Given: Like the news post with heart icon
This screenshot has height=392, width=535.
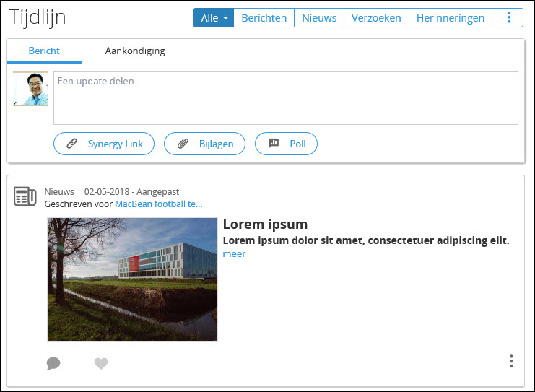Looking at the screenshot, I should [101, 363].
